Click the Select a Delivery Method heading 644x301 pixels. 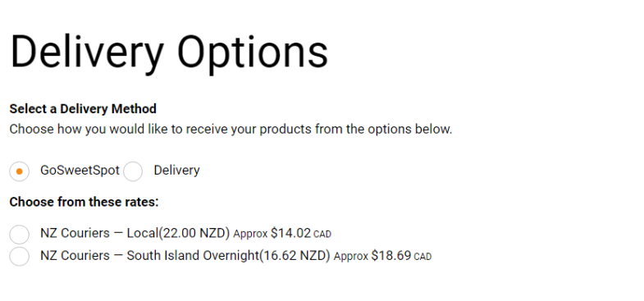pyautogui.click(x=83, y=109)
